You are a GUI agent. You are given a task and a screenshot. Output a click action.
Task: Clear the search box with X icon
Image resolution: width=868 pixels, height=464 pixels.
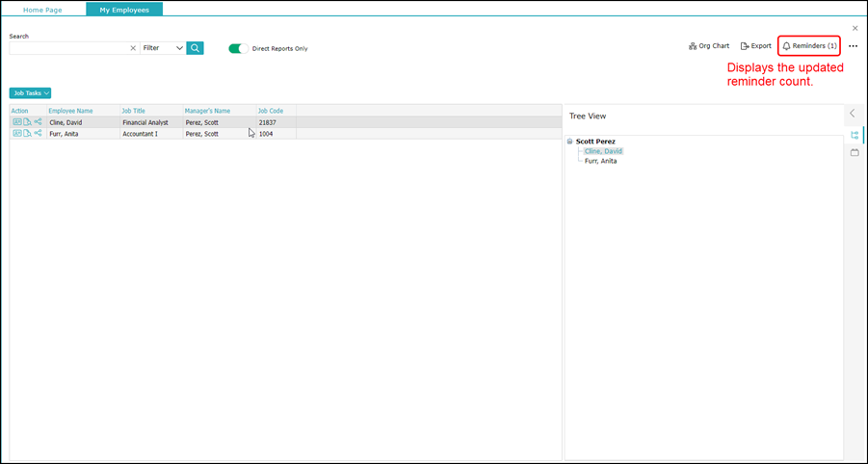coord(133,48)
